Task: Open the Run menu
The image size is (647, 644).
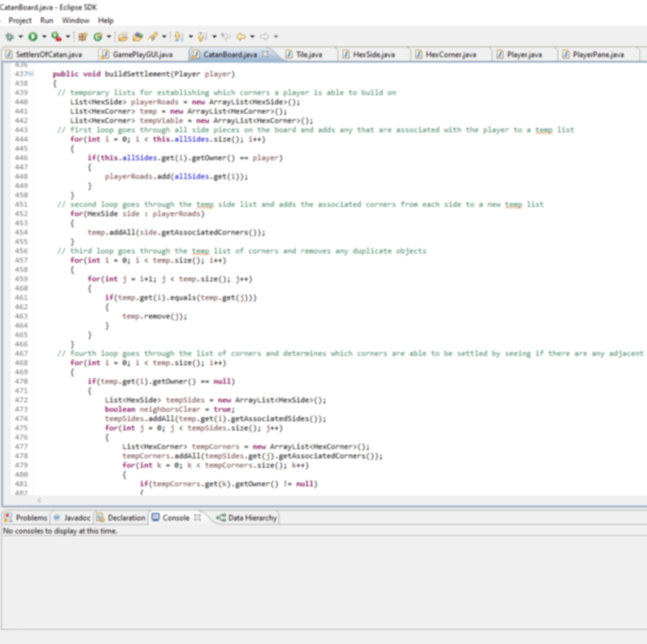Action: pos(47,20)
